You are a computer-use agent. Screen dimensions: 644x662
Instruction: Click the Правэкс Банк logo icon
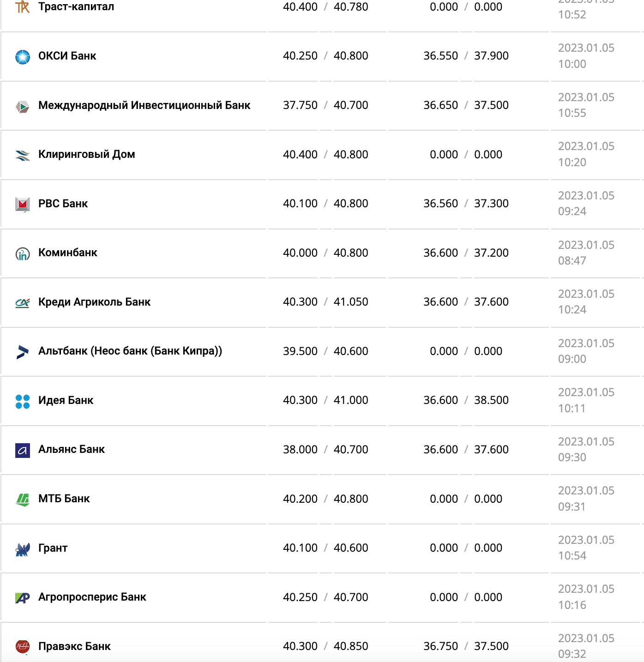click(23, 647)
